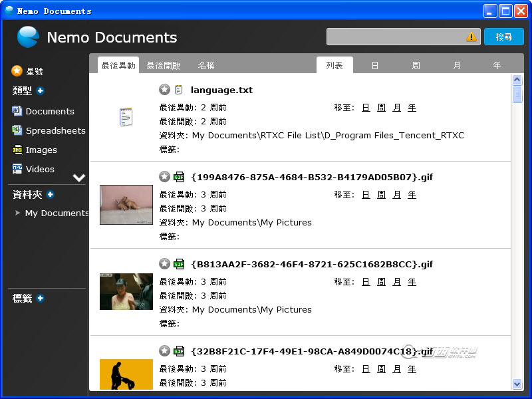Jump to 年 for language.txt
The height and width of the screenshot is (399, 532).
pos(412,108)
